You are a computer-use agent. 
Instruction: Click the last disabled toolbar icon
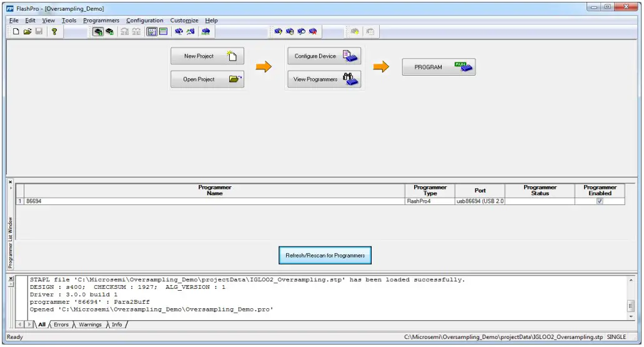tap(370, 32)
